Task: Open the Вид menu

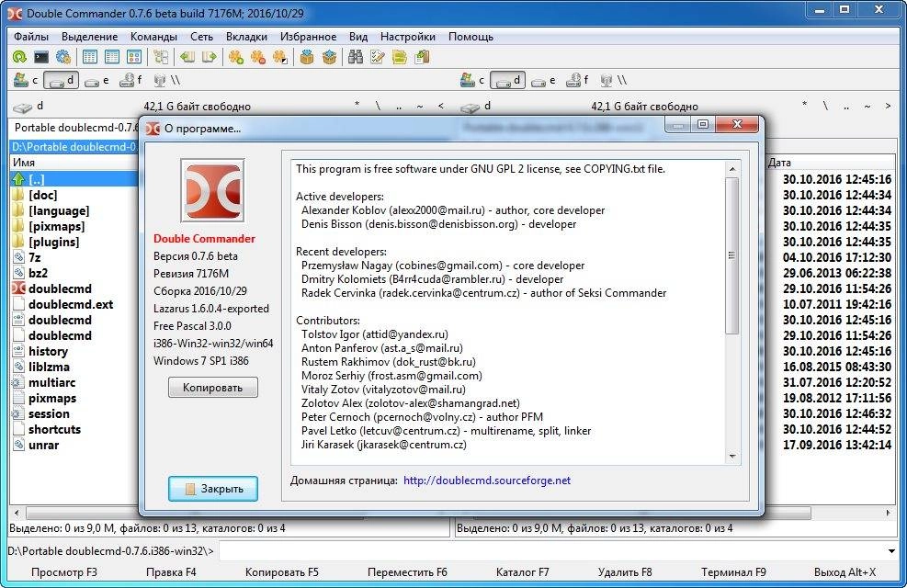Action: (358, 37)
